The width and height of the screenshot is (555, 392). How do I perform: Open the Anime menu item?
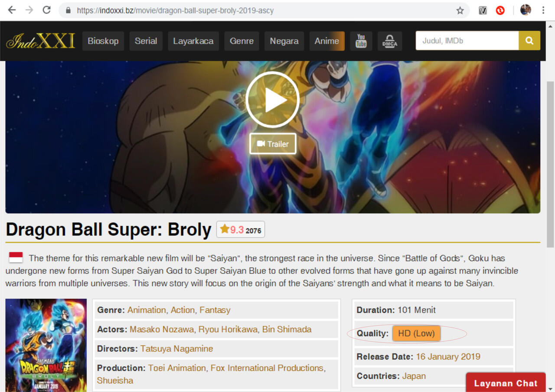tap(327, 41)
